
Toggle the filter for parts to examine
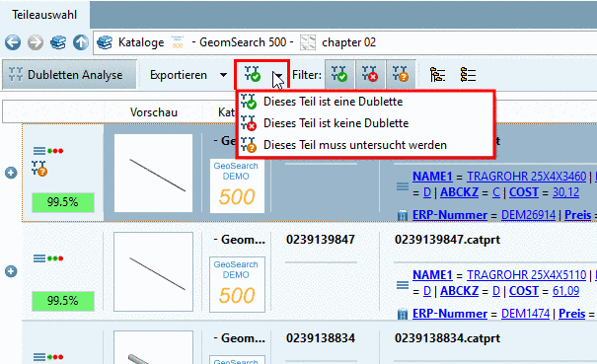tap(401, 74)
